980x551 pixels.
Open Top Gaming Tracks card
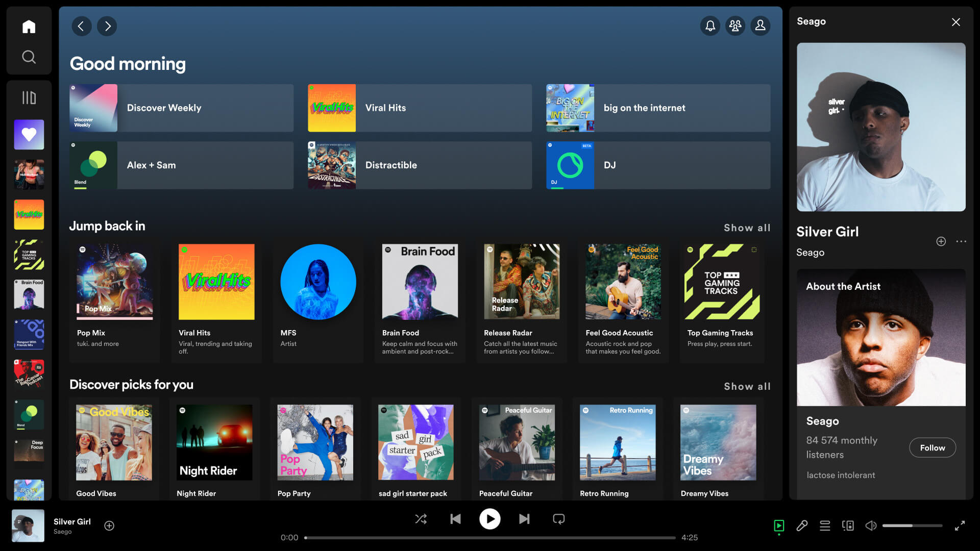point(722,300)
